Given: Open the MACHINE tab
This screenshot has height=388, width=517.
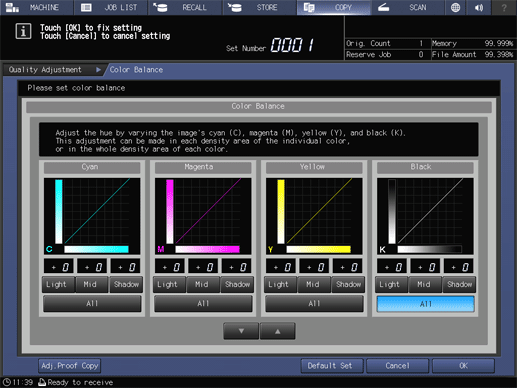Looking at the screenshot, I should [37, 7].
